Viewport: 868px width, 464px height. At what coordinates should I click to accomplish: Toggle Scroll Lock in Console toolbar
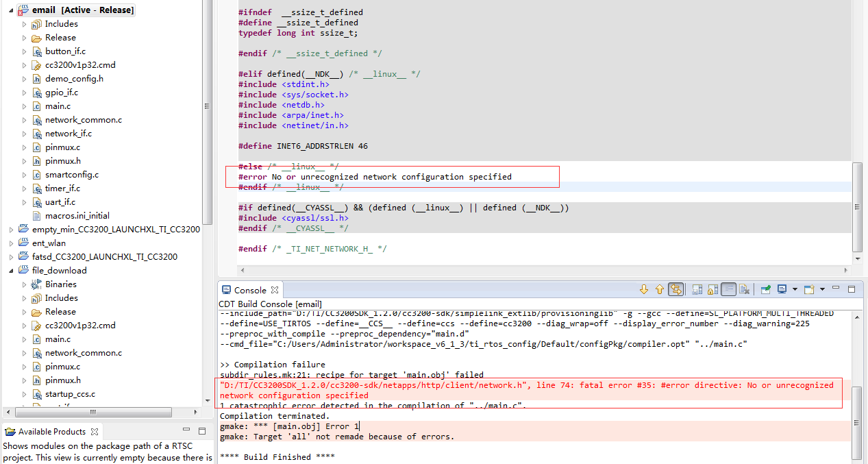tap(712, 289)
